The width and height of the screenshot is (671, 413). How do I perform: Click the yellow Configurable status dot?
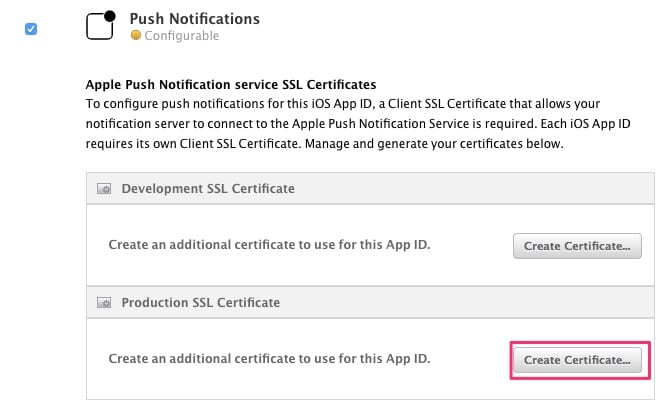pos(136,35)
